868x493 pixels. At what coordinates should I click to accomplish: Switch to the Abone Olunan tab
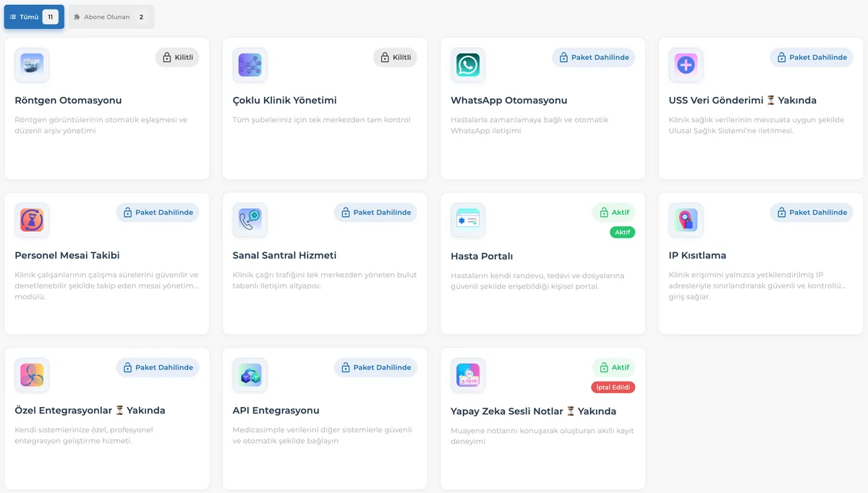coord(111,17)
